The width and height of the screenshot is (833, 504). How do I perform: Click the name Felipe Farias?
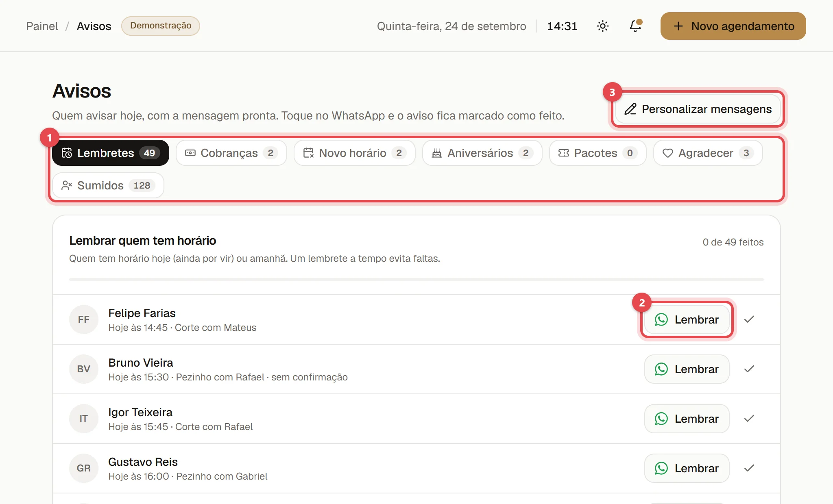[142, 313]
